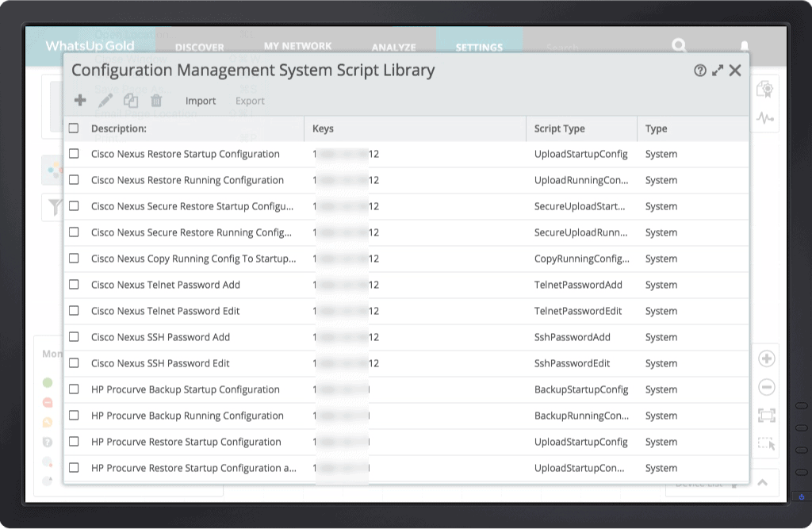
Task: Click the map zoom in plus icon
Action: [x=767, y=358]
